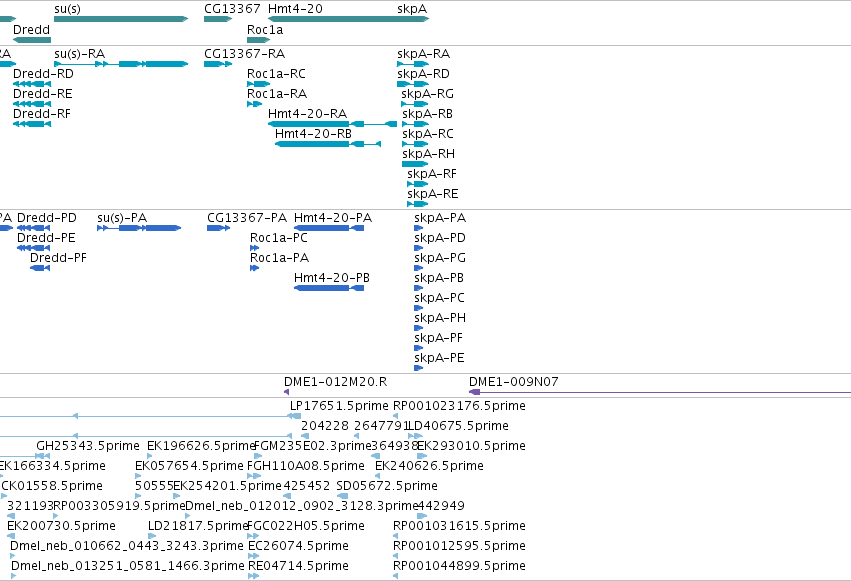Select the skpA-PF protein
The image size is (851, 581).
[x=418, y=348]
